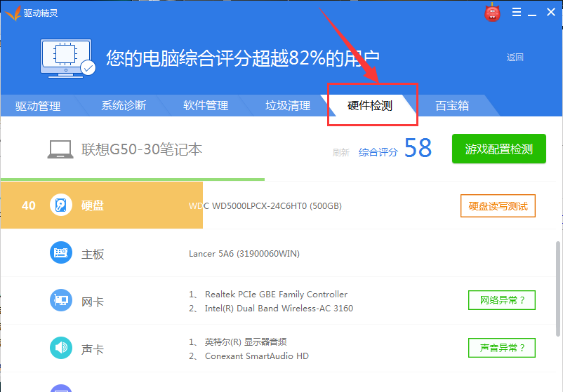
Task: Click the motherboard icon next to 主板
Action: pos(60,253)
